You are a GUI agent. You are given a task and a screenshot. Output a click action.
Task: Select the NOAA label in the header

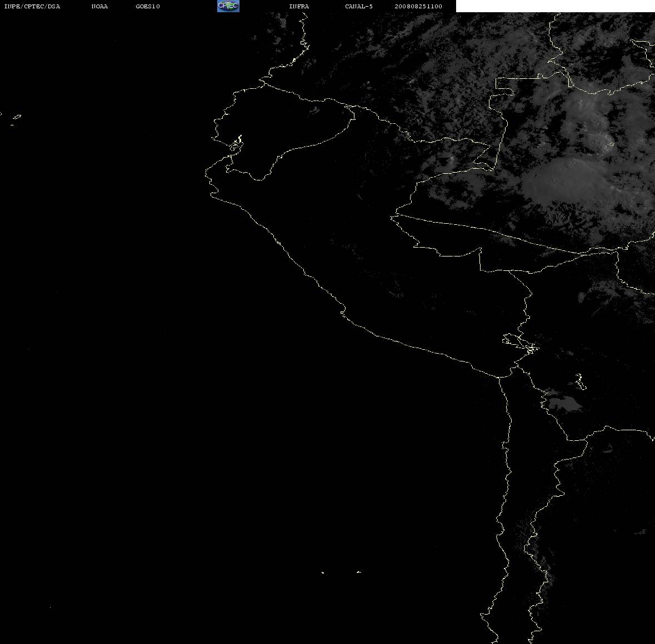pos(99,6)
